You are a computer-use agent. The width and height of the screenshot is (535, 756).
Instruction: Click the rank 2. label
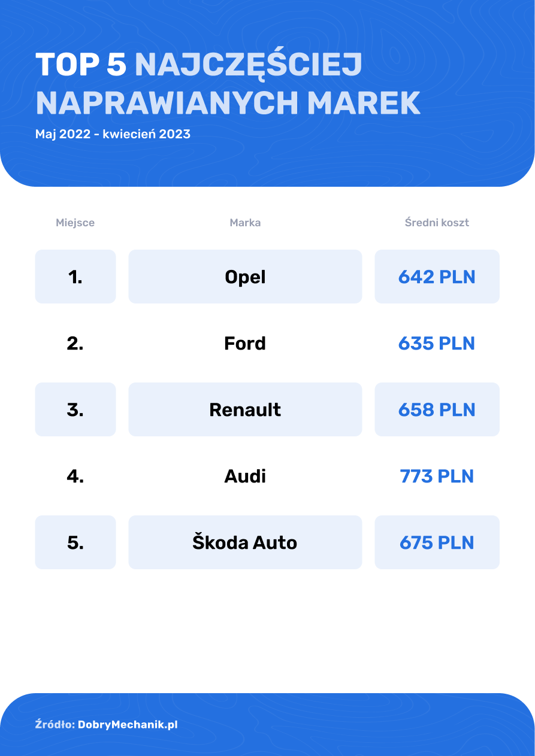tap(75, 344)
